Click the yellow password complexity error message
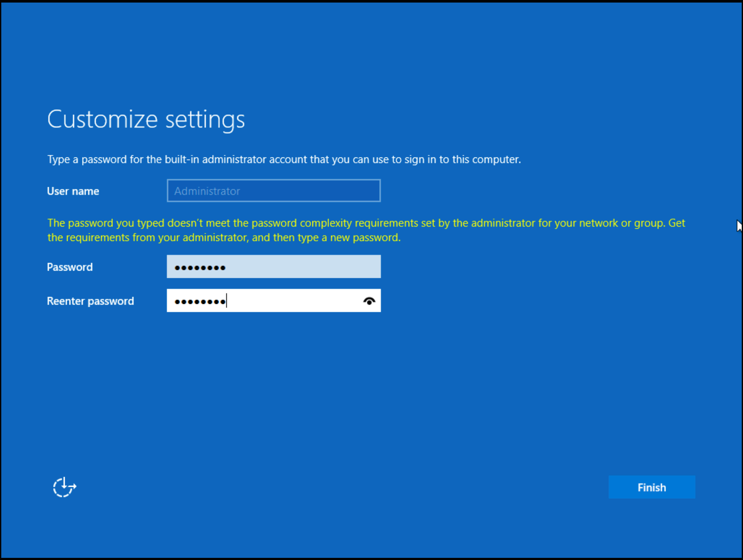 tap(366, 223)
